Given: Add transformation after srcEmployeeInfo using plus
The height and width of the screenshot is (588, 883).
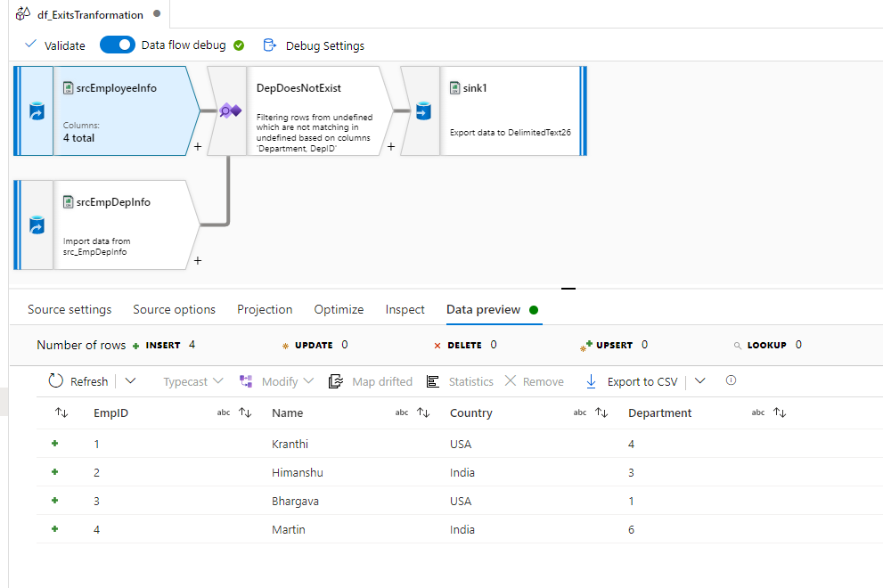Looking at the screenshot, I should coord(198,147).
